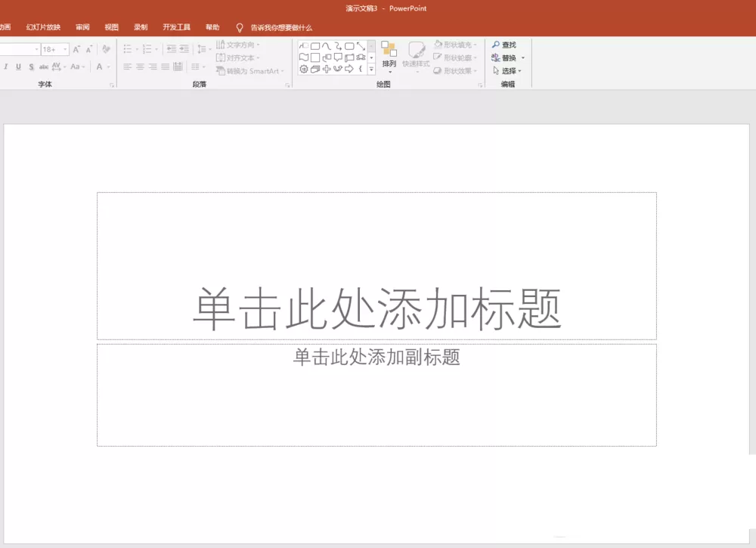Center align the text
Image resolution: width=756 pixels, height=548 pixels.
[140, 67]
